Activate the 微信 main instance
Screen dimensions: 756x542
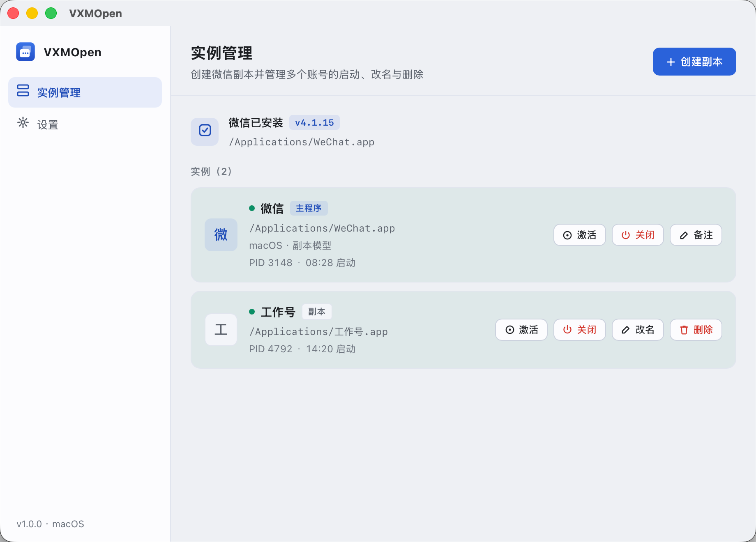[580, 235]
